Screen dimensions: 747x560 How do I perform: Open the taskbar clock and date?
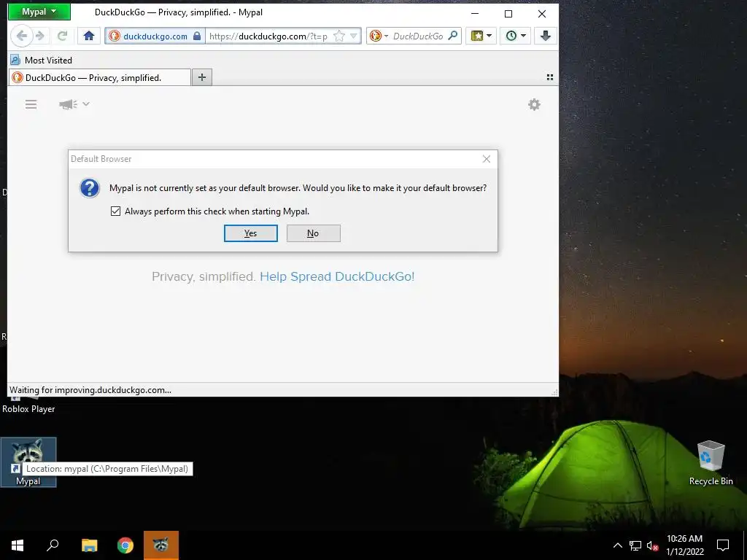[684, 545]
